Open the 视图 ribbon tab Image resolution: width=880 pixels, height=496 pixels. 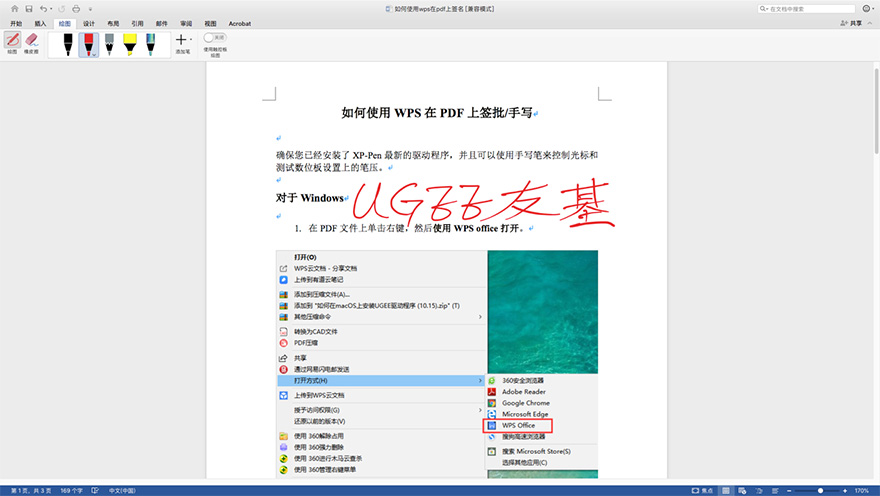point(210,24)
